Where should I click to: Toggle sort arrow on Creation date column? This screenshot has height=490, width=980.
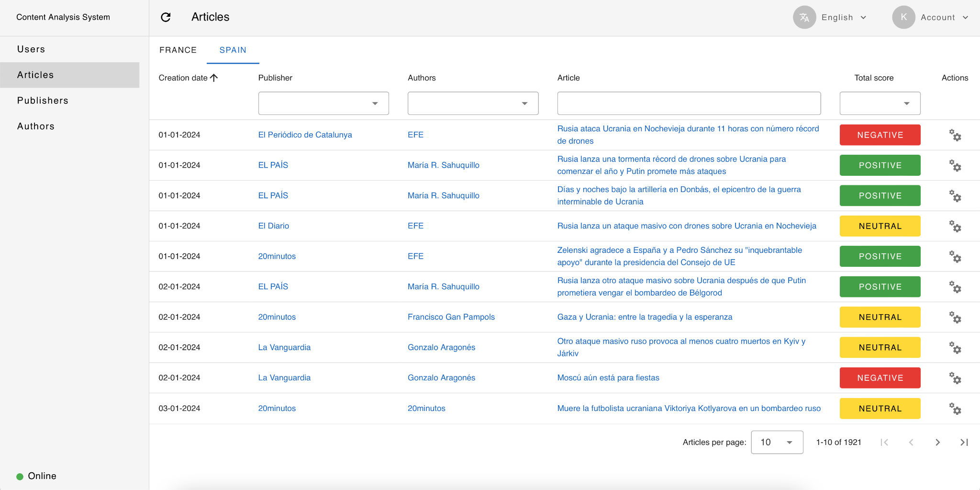(214, 78)
